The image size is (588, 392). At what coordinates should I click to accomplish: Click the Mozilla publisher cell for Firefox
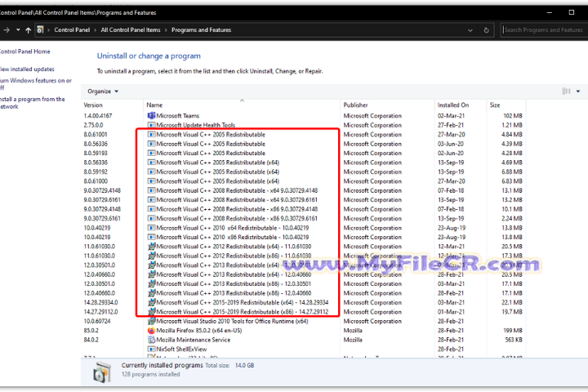[x=353, y=331]
